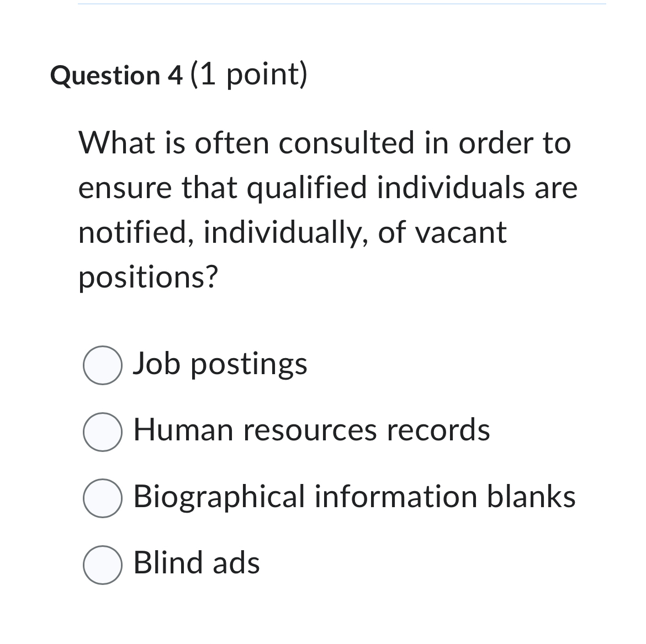Screen dimensions: 646x644
Task: Click the Biographical information blanks answer text
Action: (x=354, y=497)
